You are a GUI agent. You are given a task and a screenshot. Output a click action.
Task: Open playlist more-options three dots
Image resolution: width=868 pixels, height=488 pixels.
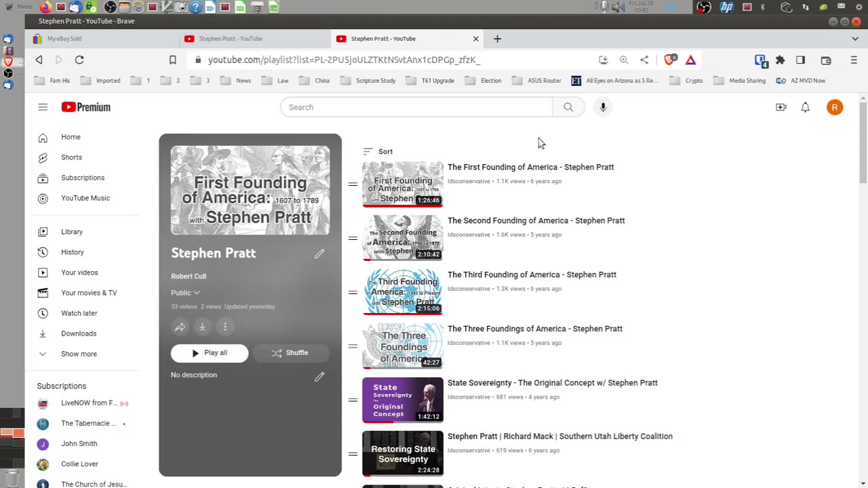[225, 327]
